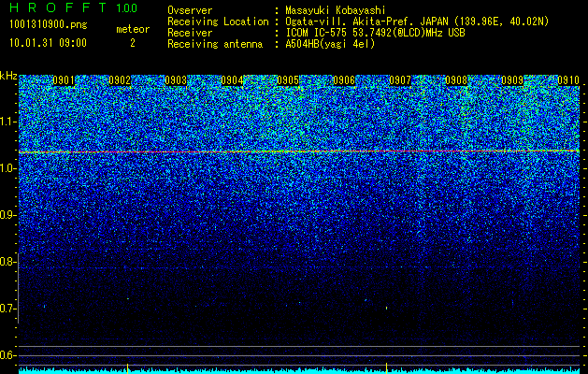The height and width of the screenshot is (374, 588).
Task: Click the 0903 time marker
Action: click(x=176, y=80)
